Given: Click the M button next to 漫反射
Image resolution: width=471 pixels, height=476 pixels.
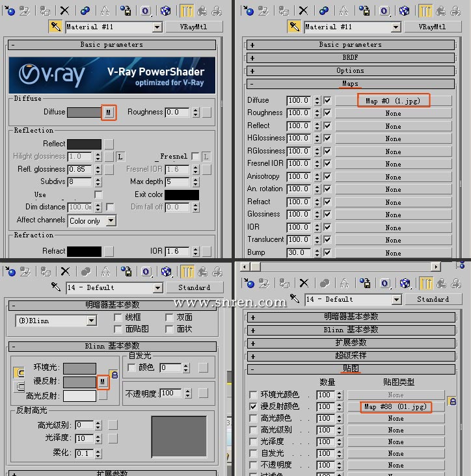Looking at the screenshot, I should click(x=102, y=382).
